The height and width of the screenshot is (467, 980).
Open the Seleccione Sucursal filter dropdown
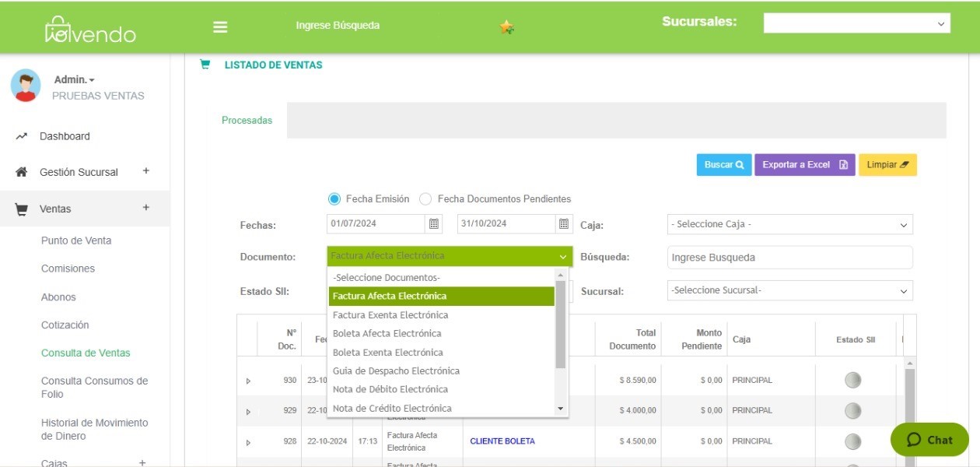[x=789, y=290]
